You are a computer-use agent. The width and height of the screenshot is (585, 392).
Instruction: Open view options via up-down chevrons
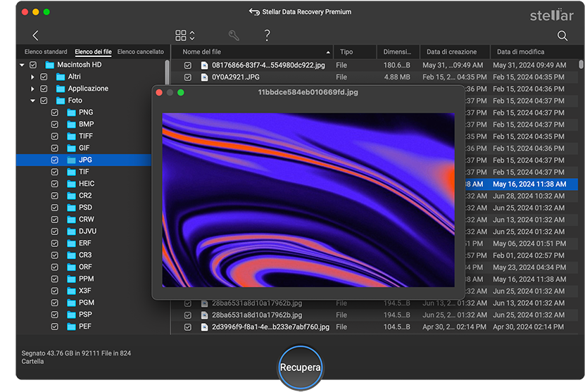192,35
